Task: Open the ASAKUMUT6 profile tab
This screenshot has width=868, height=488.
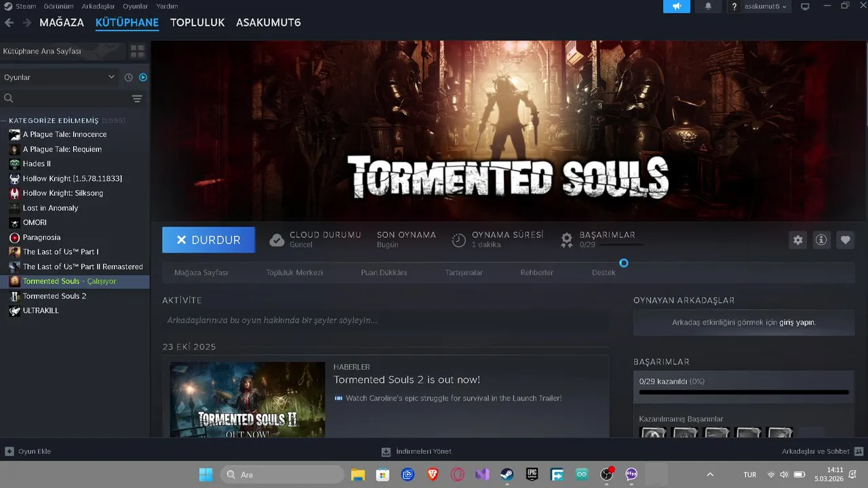Action: (269, 22)
